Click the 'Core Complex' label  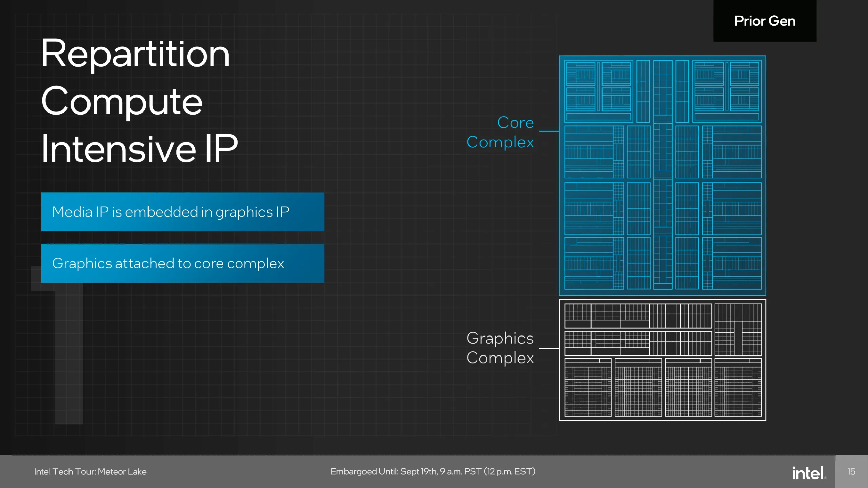500,132
